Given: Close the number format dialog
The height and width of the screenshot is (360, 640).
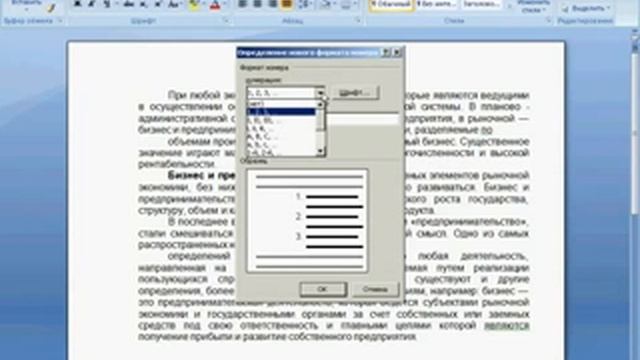Looking at the screenshot, I should 396,52.
